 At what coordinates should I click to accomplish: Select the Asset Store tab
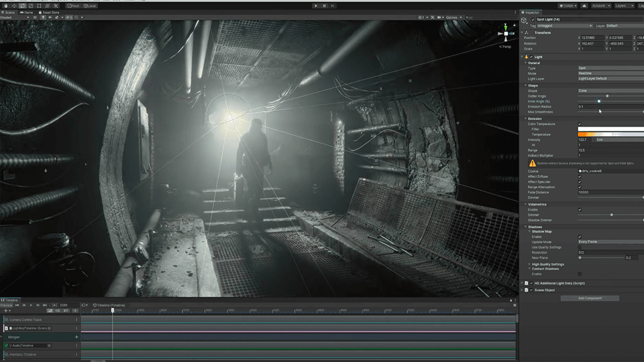[50, 12]
